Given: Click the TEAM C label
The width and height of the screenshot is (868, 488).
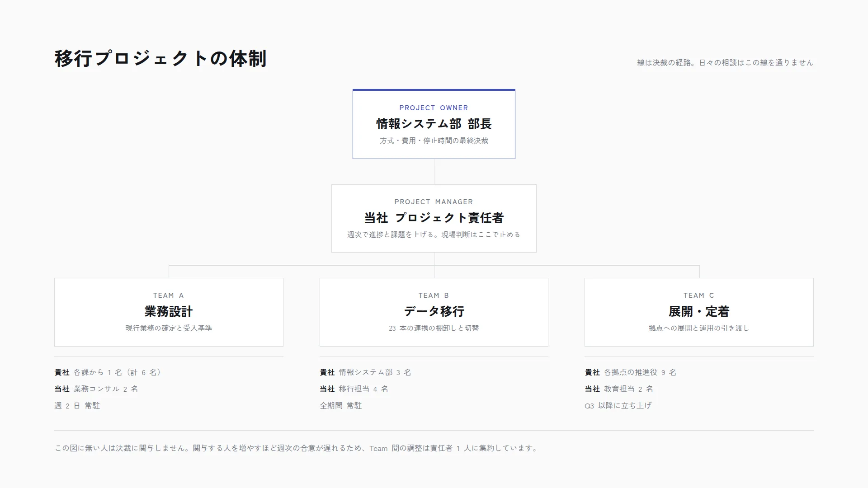Looking at the screenshot, I should (x=699, y=296).
